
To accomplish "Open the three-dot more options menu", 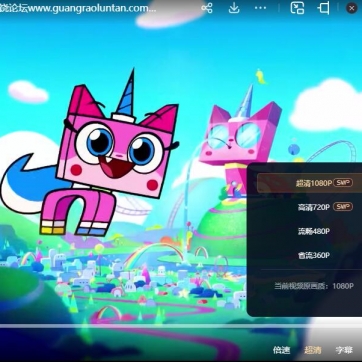I will click(x=260, y=8).
